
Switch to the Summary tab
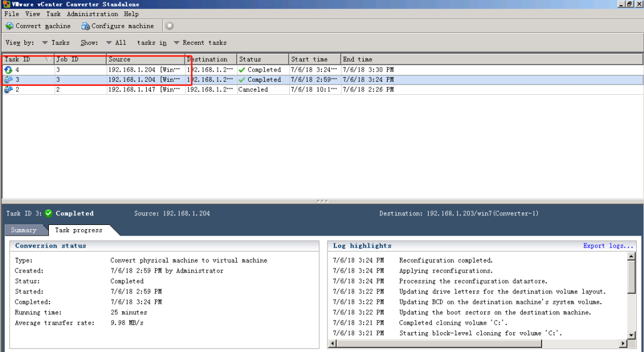[x=23, y=230]
